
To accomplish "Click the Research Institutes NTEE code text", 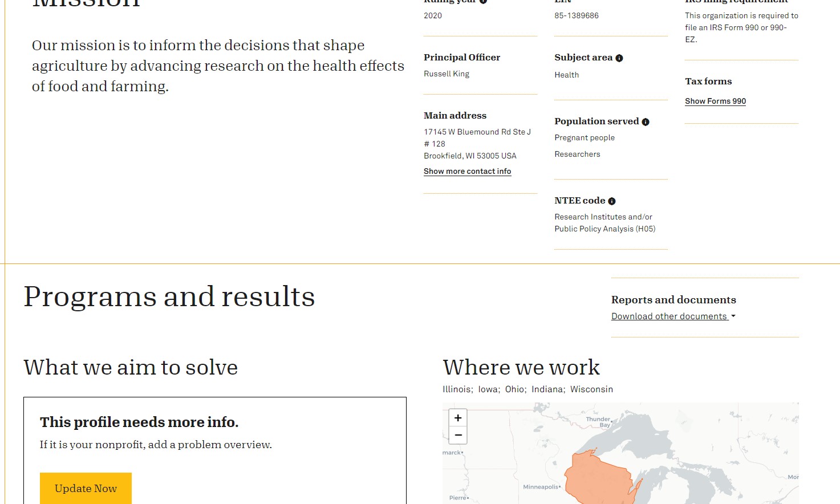I will coord(604,223).
